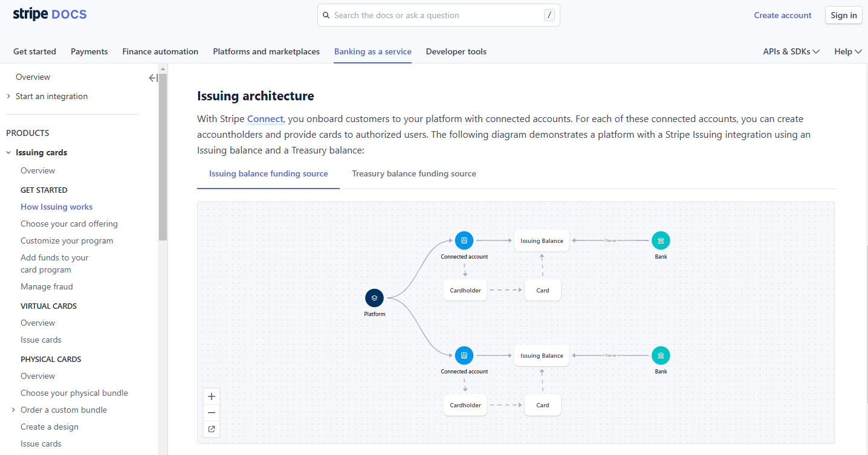868x455 pixels.
Task: Select the lower Card node
Action: 543,405
